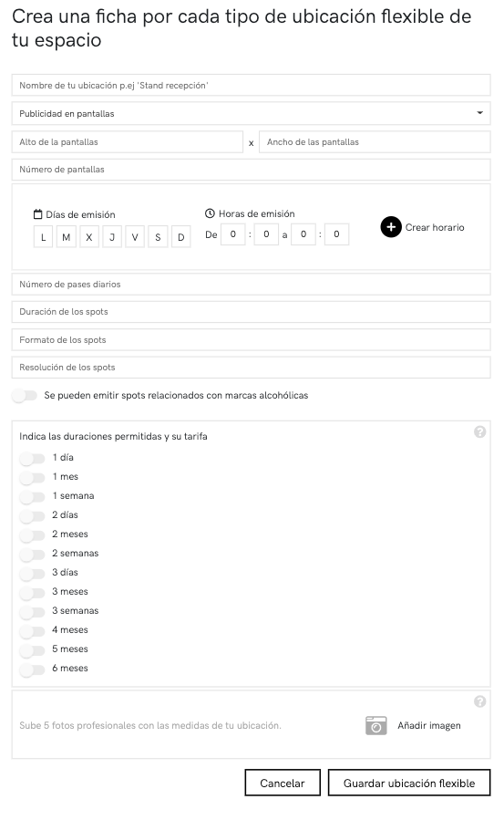Select Wednesday 'X' emission day
Image resolution: width=504 pixels, height=820 pixels.
tap(89, 237)
